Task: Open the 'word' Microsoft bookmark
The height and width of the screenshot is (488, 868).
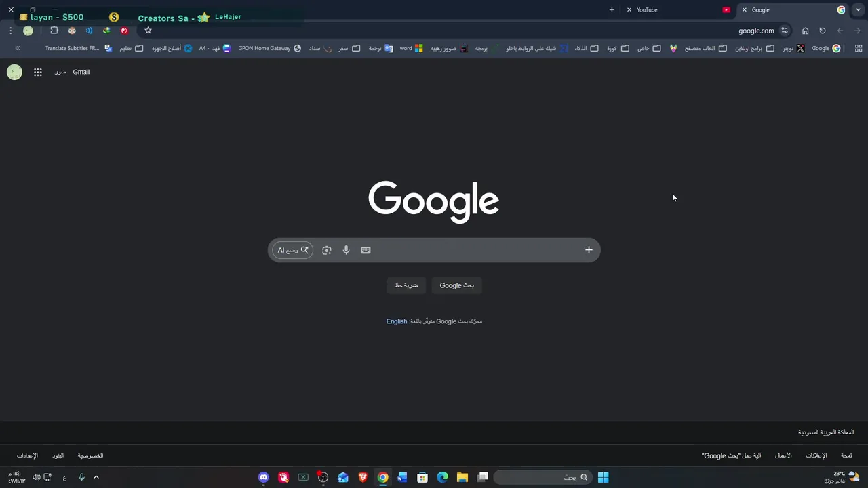Action: click(x=412, y=48)
